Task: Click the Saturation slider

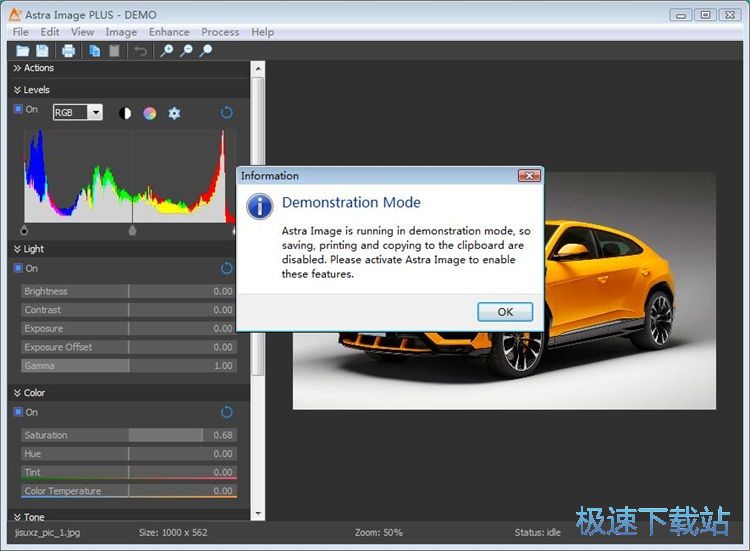Action: [x=129, y=435]
